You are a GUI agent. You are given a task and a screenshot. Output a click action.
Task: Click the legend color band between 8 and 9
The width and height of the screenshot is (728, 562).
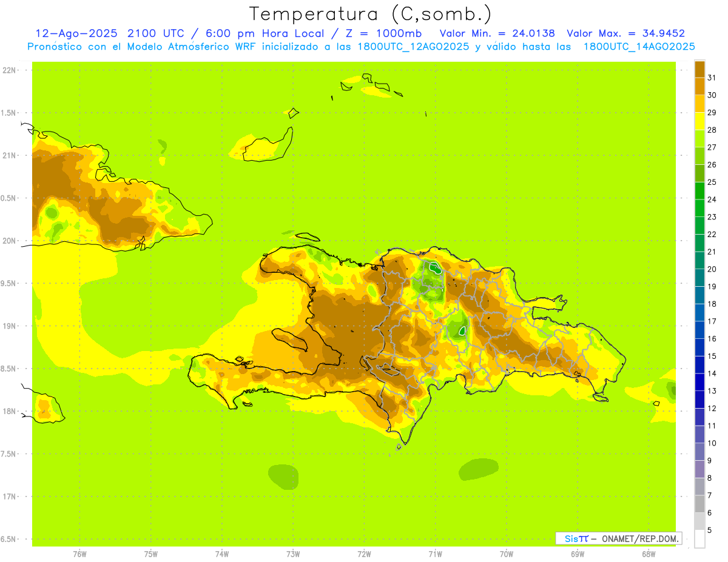(x=699, y=470)
